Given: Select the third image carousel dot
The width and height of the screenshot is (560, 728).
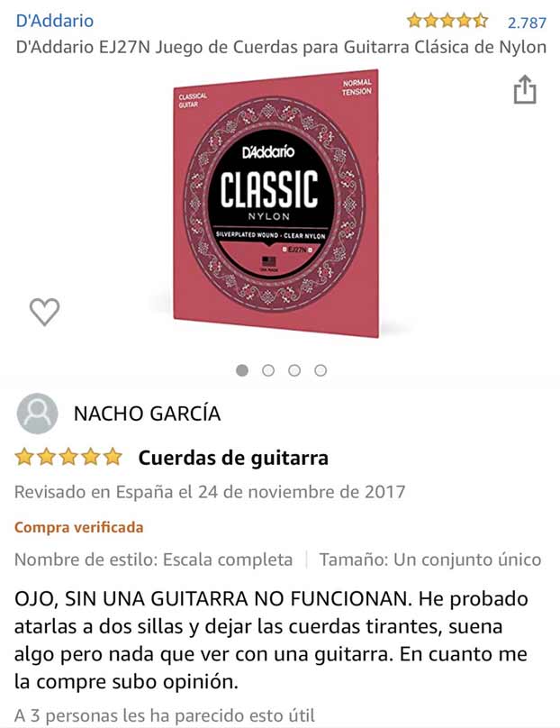Looking at the screenshot, I should (x=294, y=370).
